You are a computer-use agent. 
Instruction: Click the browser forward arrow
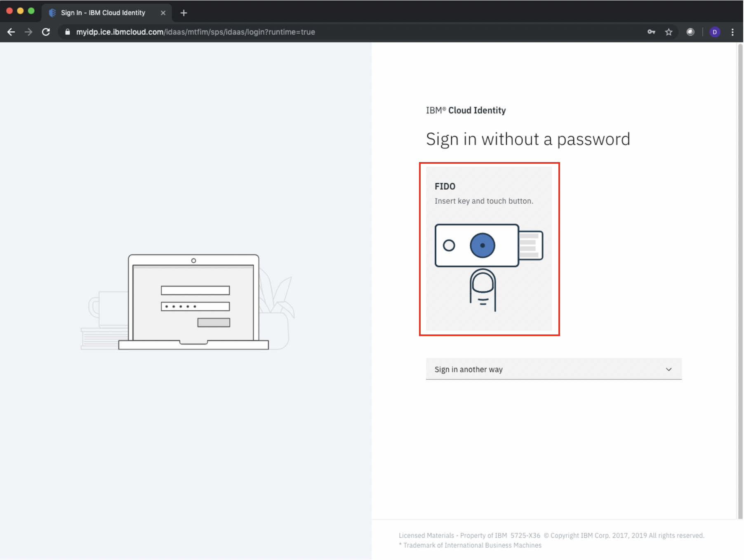(28, 32)
